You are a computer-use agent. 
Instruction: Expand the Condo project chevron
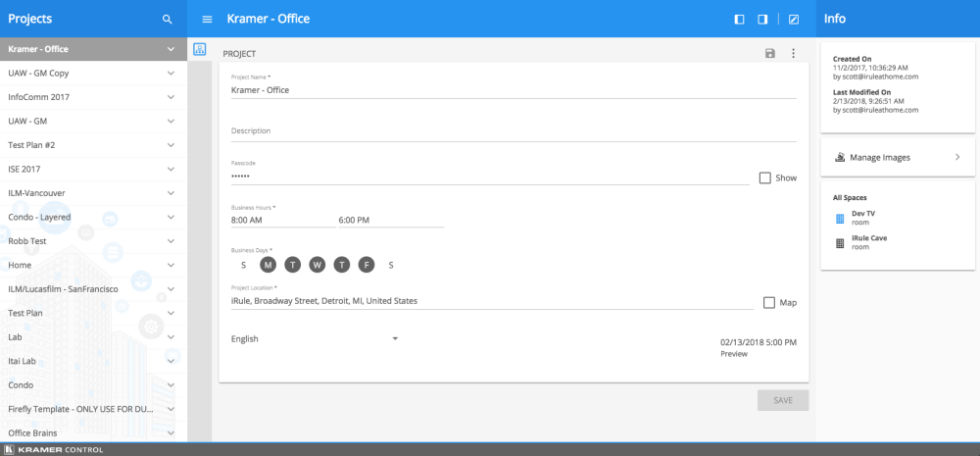171,384
